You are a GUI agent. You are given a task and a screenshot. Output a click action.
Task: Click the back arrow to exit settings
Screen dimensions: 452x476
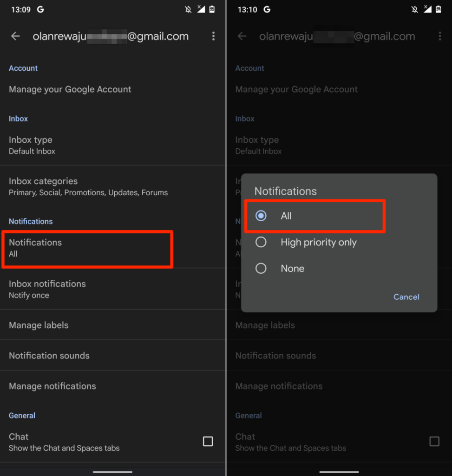(15, 36)
